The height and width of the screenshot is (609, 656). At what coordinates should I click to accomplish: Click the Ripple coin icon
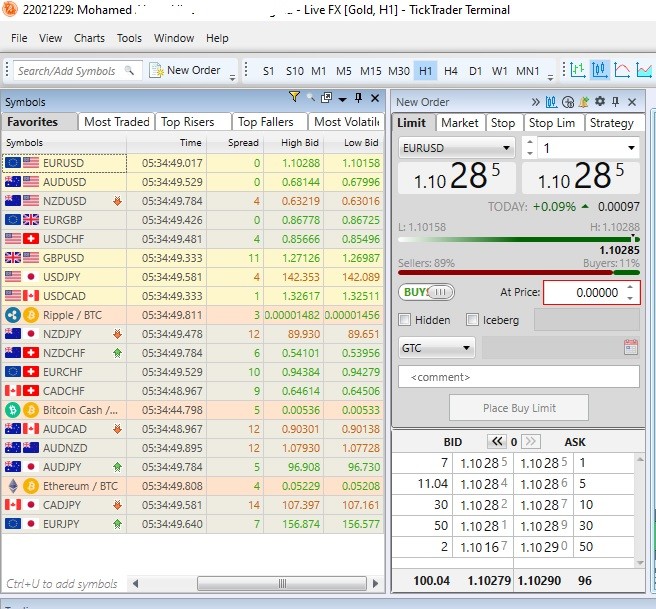(x=13, y=315)
